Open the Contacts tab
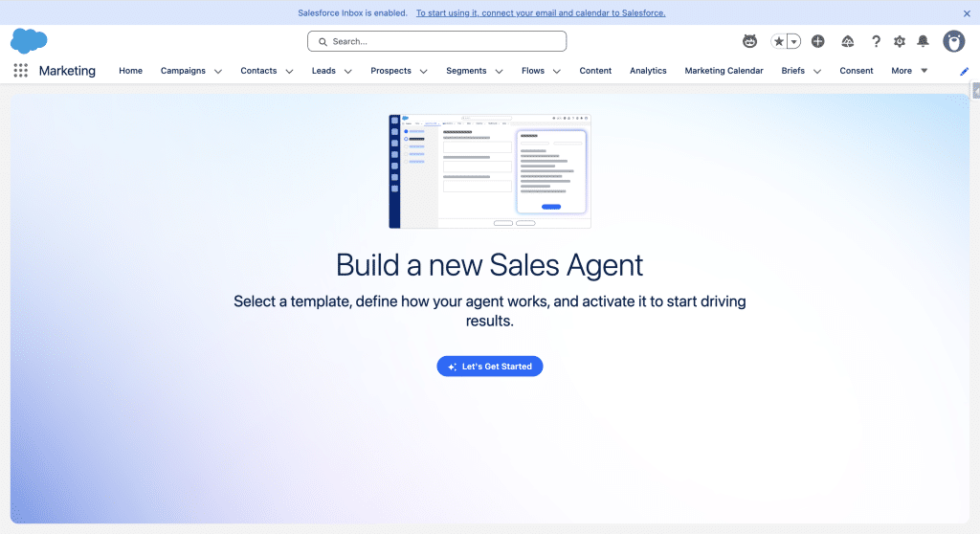The image size is (980, 534). pos(258,71)
